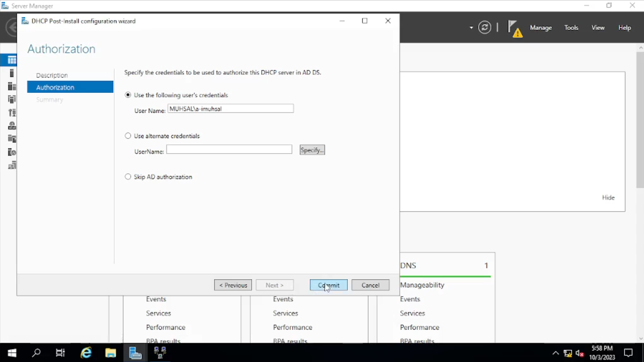Show hidden system tray icons chevron
The image size is (644, 362).
click(x=555, y=353)
